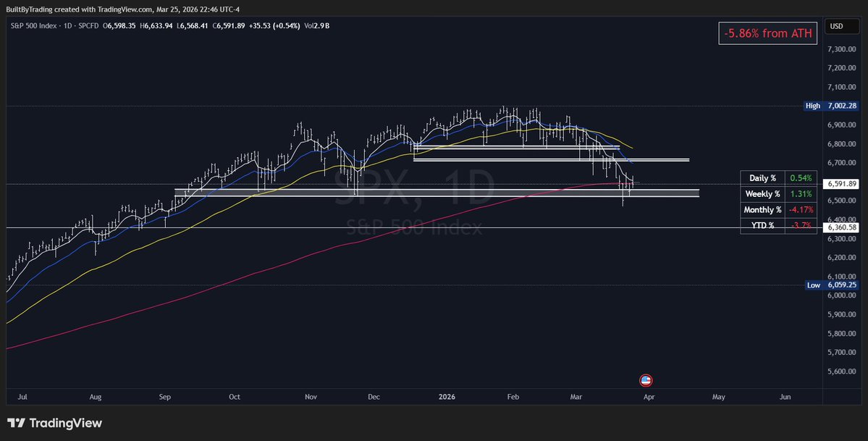Image resolution: width=868 pixels, height=441 pixels.
Task: Click the 6,700.00 price axis label
Action: pos(841,163)
